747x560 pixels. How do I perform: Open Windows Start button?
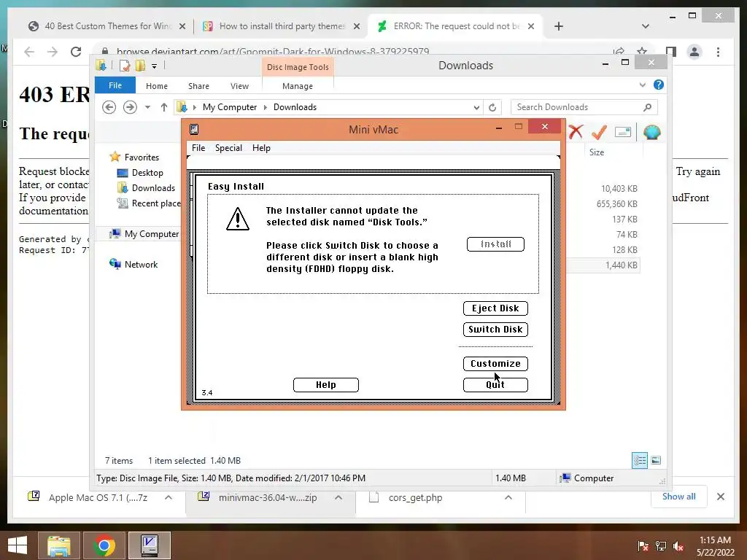point(18,545)
